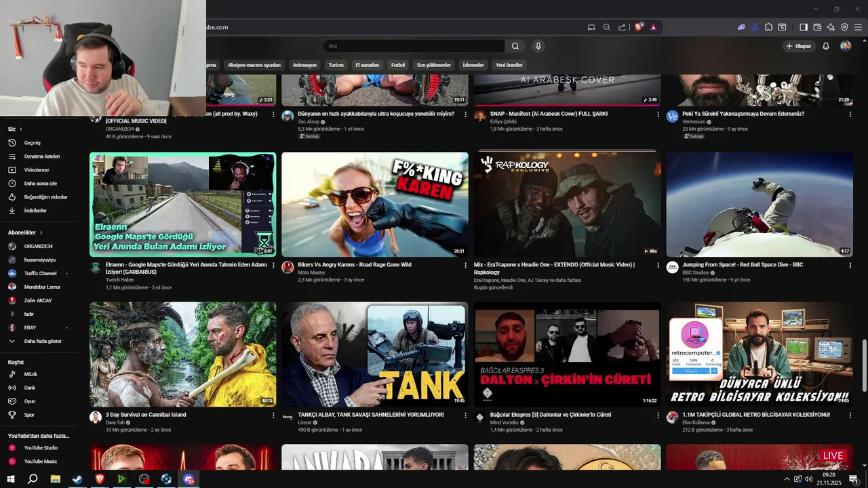868x488 pixels.
Task: Open Moto Master channel link
Action: 312,272
